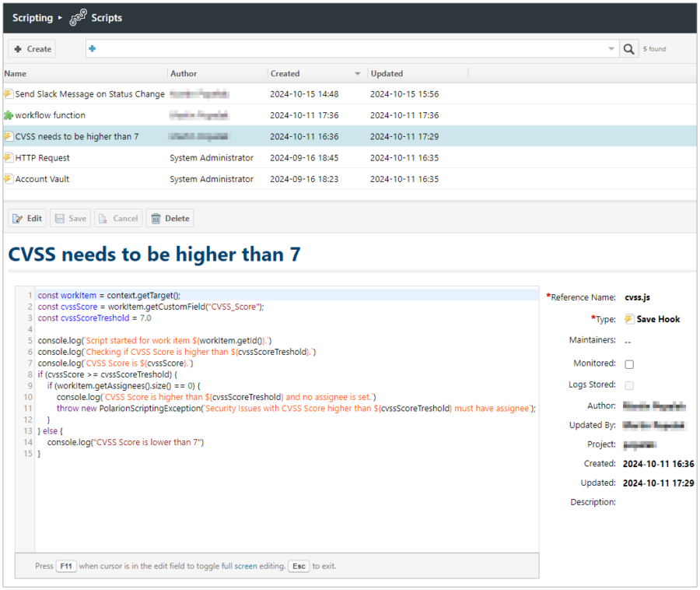Click the green plus icon beside workflow function
700x590 pixels.
tap(8, 115)
